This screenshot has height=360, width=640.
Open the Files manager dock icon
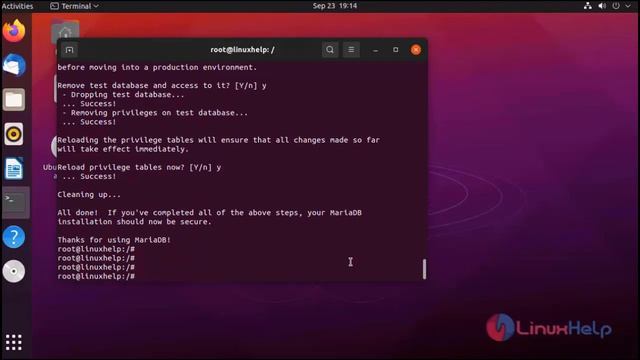[14, 100]
